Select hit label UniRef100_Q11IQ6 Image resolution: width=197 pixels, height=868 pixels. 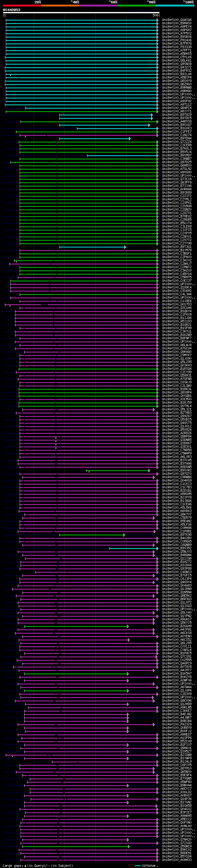176,558
